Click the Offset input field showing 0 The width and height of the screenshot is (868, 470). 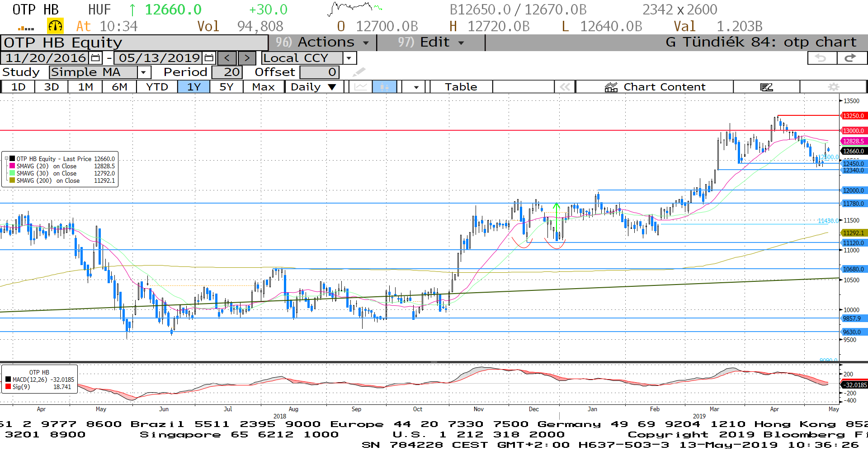point(320,72)
